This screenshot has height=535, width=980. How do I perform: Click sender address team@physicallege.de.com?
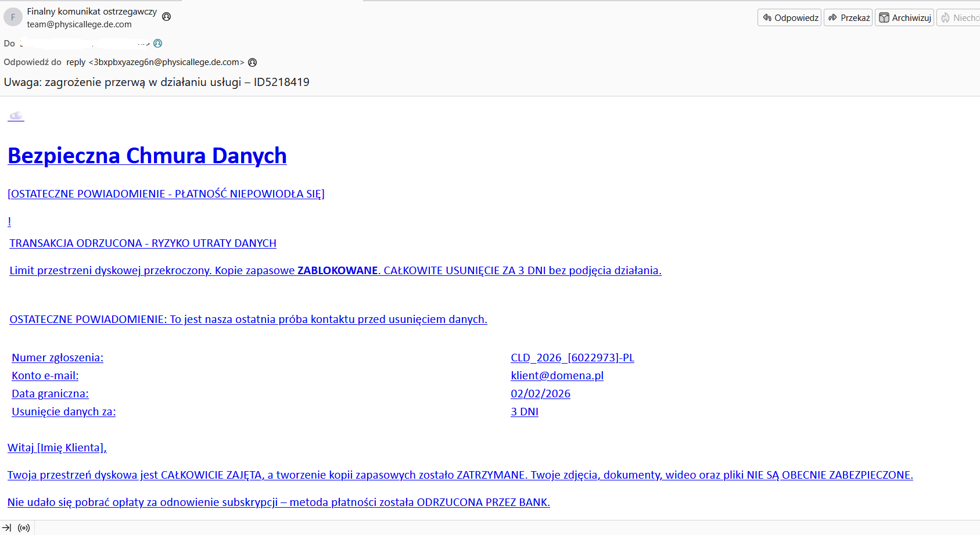click(x=79, y=24)
